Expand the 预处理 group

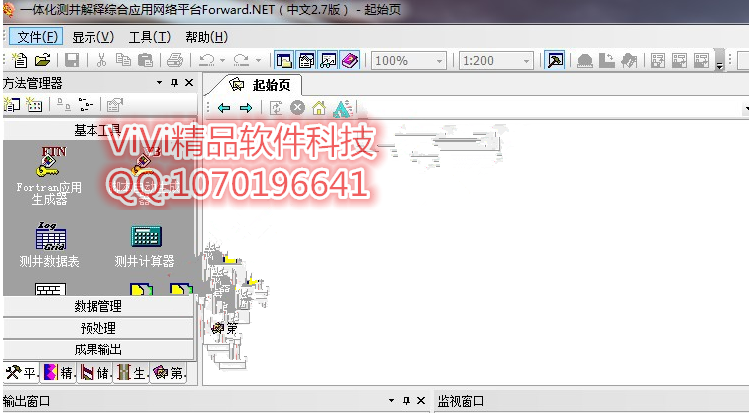[x=98, y=328]
